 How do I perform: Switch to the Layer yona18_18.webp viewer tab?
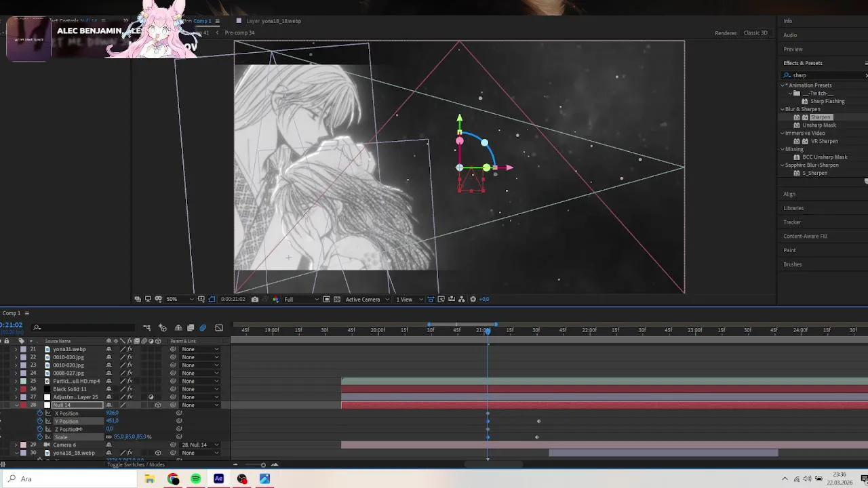click(x=273, y=21)
